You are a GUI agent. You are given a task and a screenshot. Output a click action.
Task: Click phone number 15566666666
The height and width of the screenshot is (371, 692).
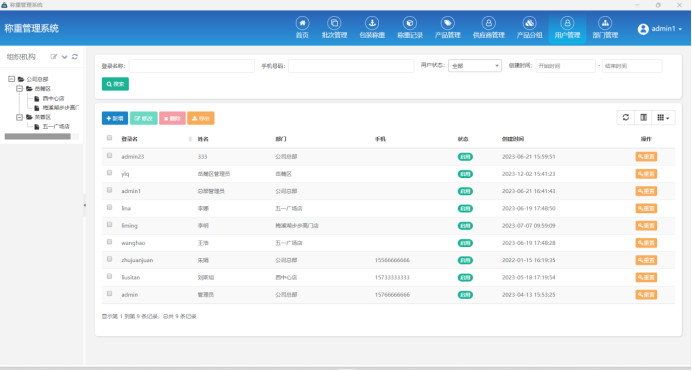coord(392,260)
